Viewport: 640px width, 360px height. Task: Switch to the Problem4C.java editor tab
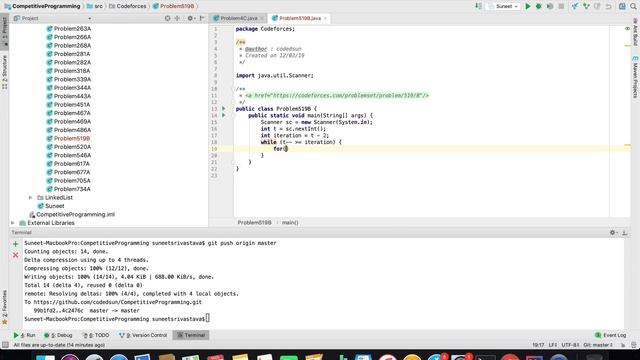pyautogui.click(x=238, y=18)
